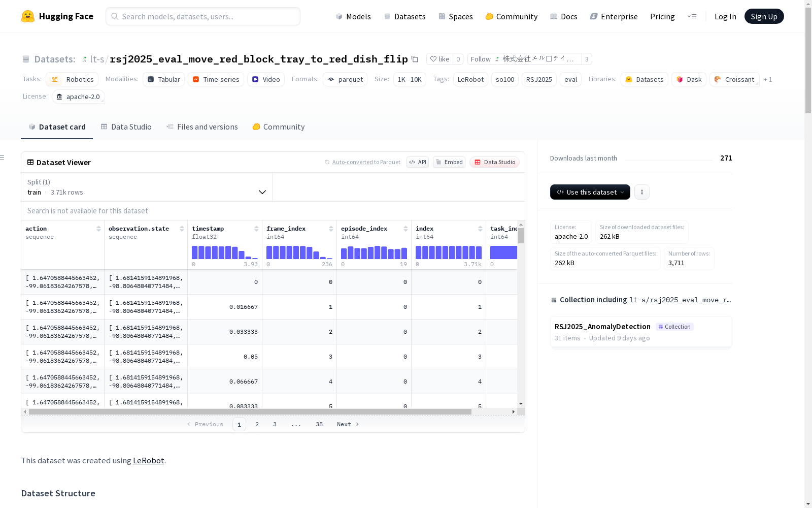812x508 pixels.
Task: Click the timestamp histogram chart
Action: pyautogui.click(x=225, y=252)
